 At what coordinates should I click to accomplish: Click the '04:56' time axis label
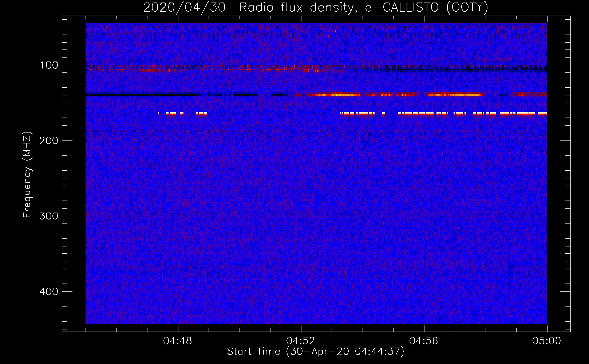(424, 341)
